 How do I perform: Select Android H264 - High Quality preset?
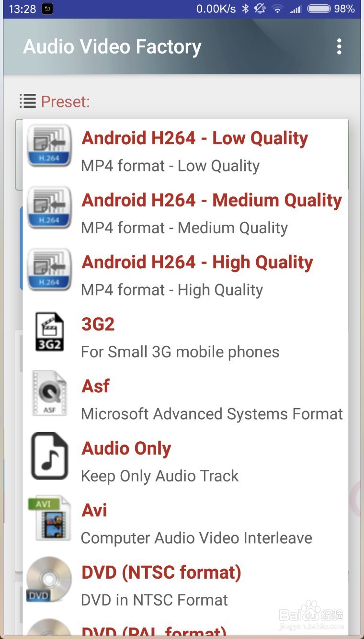pos(185,274)
